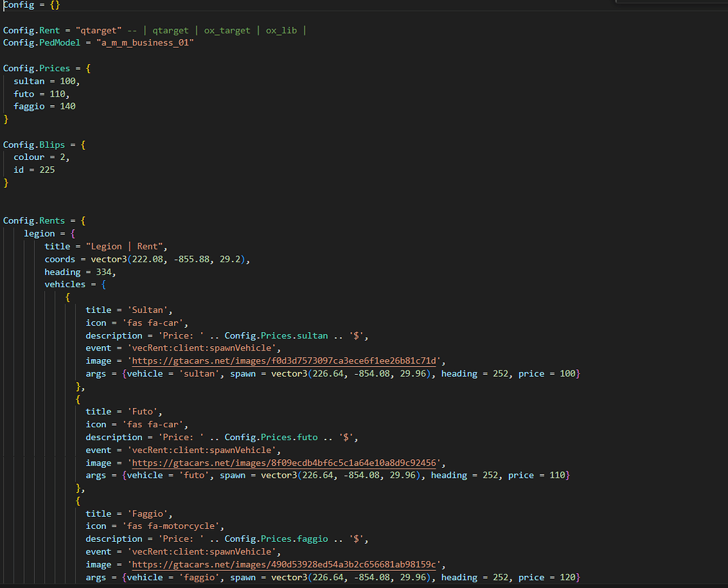
Task: Click the sultan = 100 price value
Action: click(70, 81)
